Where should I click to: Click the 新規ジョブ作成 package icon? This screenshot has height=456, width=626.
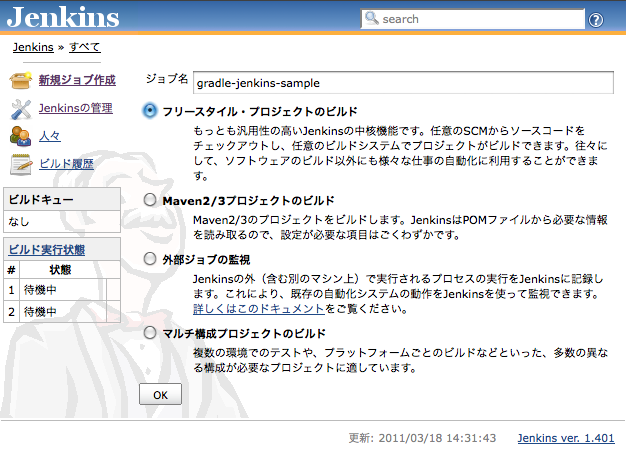pyautogui.click(x=21, y=80)
